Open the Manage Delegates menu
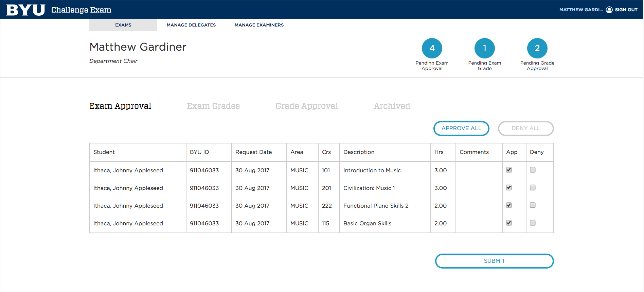Image resolution: width=644 pixels, height=292 pixels. (x=191, y=25)
